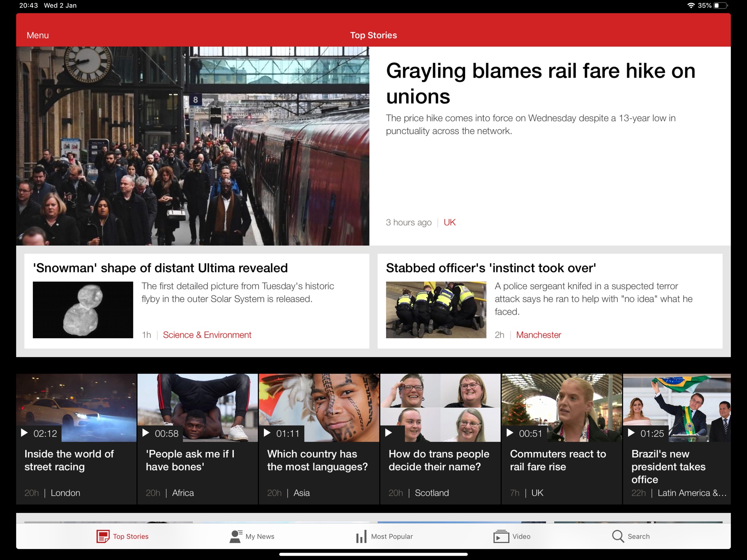Viewport: 747px width, 560px height.
Task: Open 'Brazil's new president takes office' title
Action: tap(669, 467)
